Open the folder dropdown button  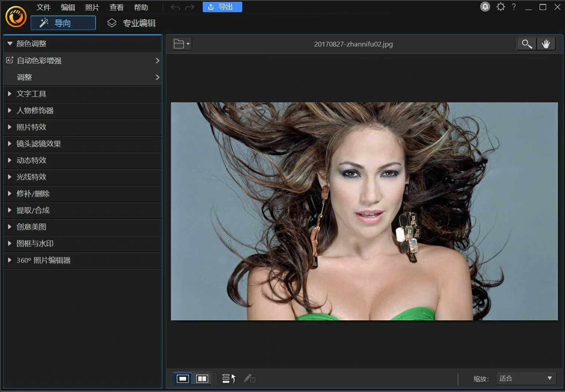[182, 44]
